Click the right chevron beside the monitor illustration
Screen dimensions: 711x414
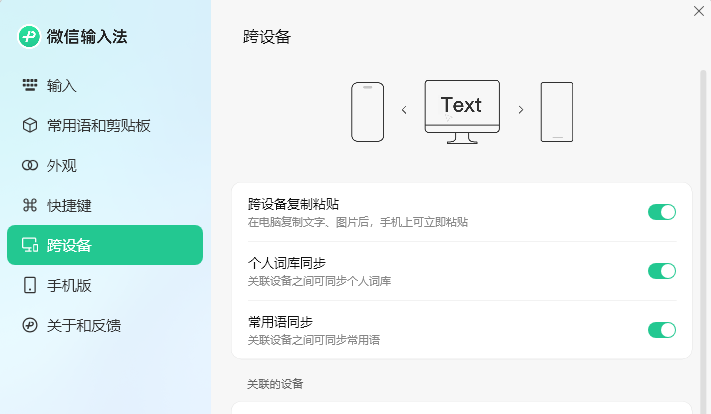[x=521, y=110]
